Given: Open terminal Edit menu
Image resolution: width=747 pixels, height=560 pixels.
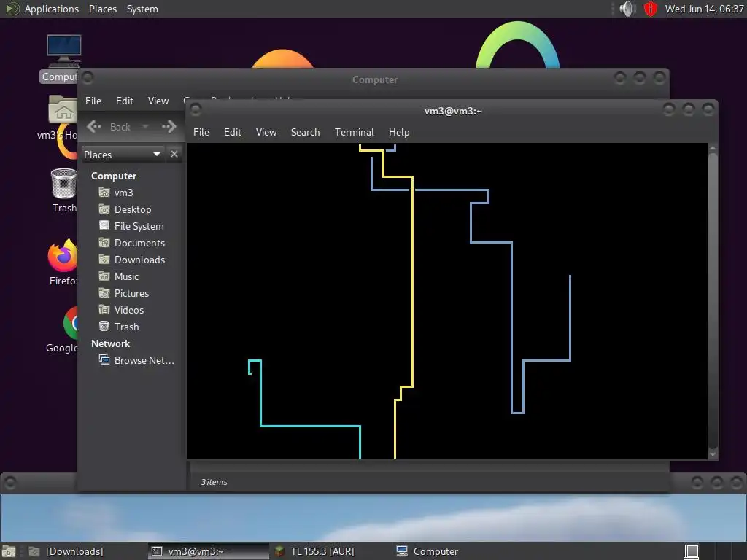Looking at the screenshot, I should click(233, 132).
